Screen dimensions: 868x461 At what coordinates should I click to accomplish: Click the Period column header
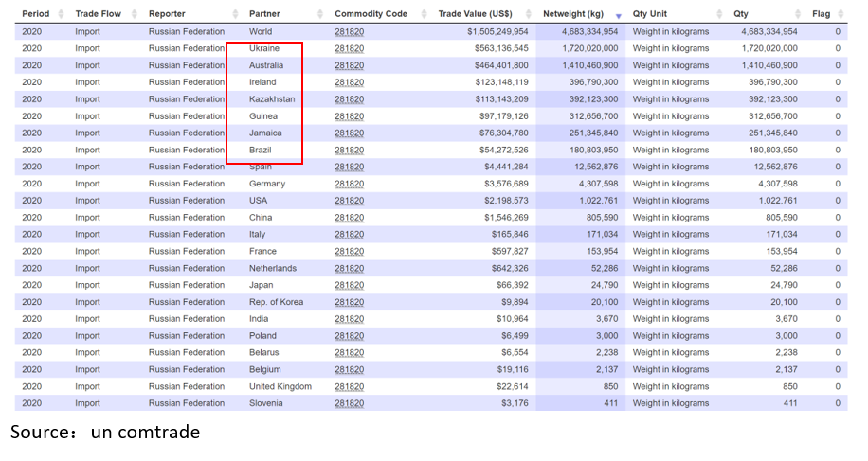tap(35, 14)
